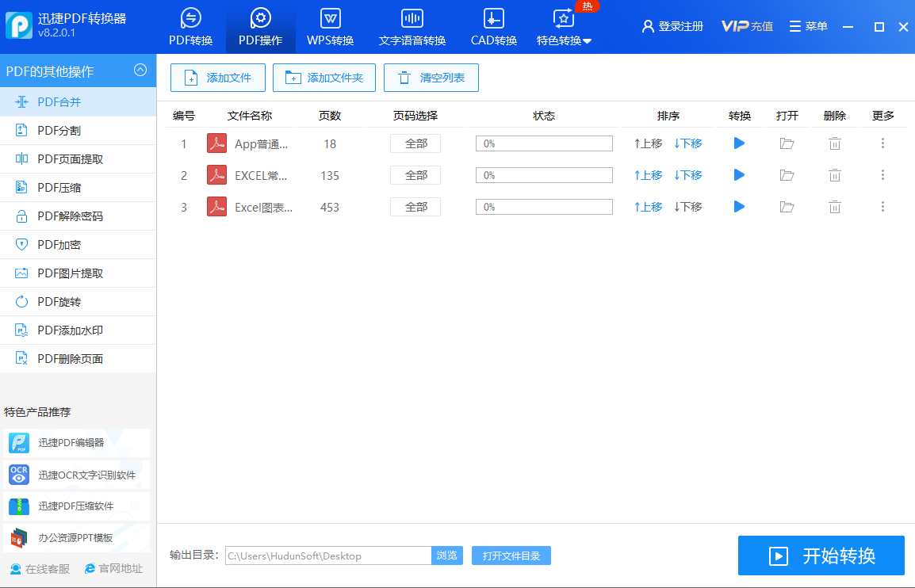Screen dimensions: 915x588
Task: Choose PDF压缩 option
Action: pos(78,188)
